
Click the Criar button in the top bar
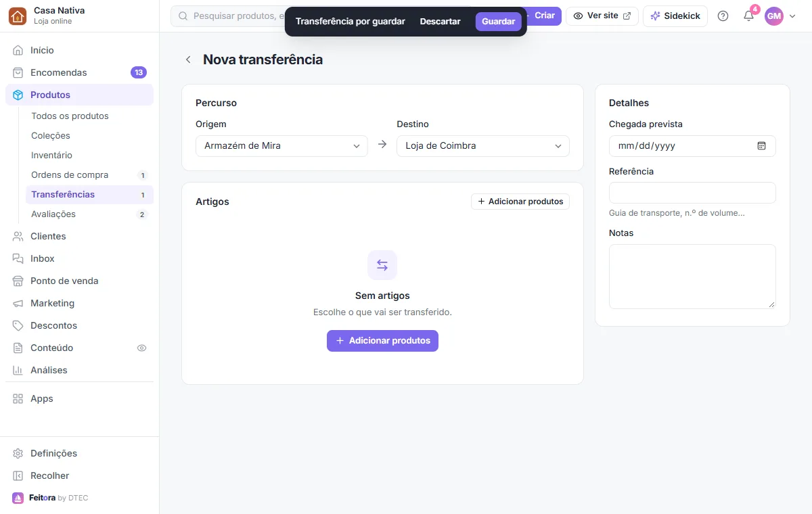pyautogui.click(x=544, y=16)
